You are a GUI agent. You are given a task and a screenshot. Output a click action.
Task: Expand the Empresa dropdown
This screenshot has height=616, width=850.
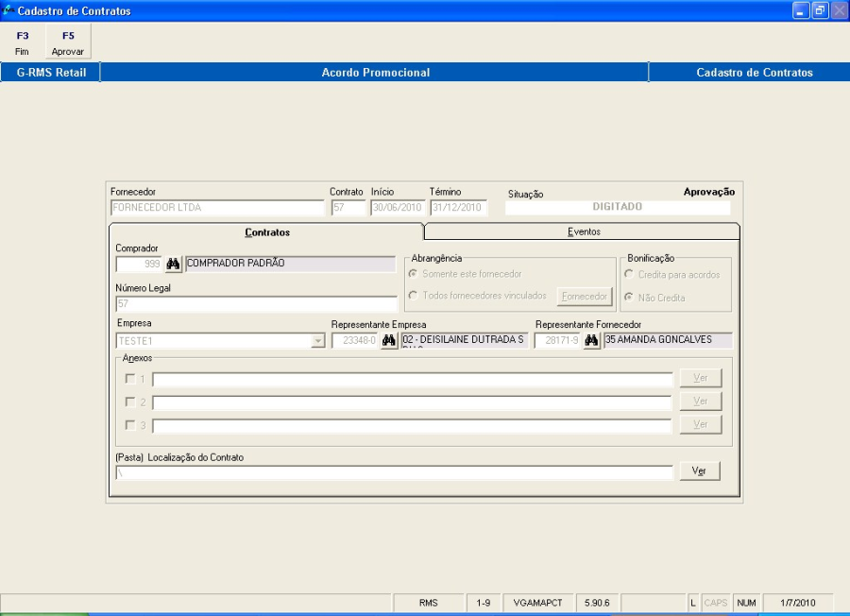(x=317, y=341)
